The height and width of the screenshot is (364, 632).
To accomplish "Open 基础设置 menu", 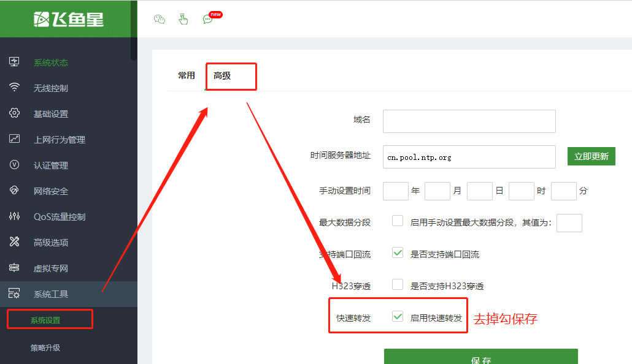I will [x=51, y=114].
